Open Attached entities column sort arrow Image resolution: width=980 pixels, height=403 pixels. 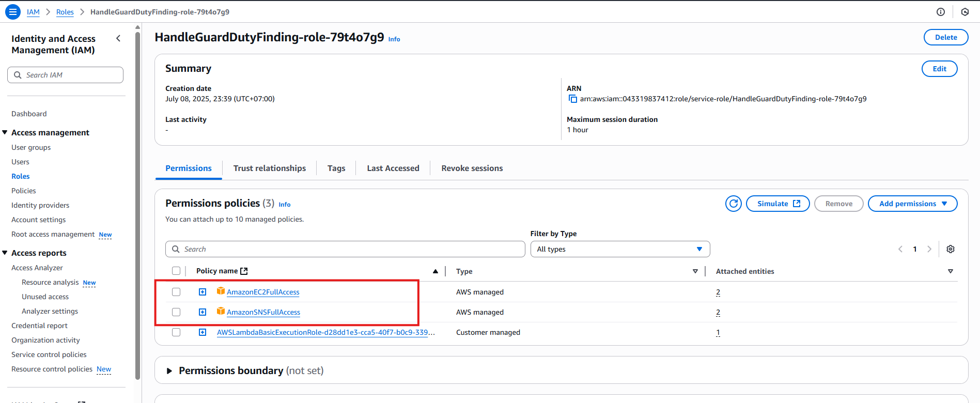point(951,271)
